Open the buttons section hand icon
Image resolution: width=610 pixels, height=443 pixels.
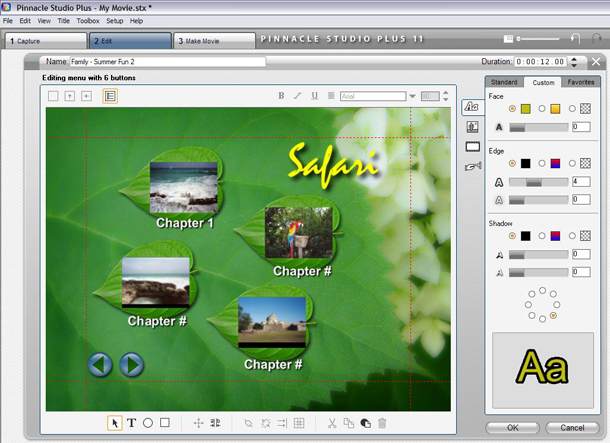(x=473, y=166)
